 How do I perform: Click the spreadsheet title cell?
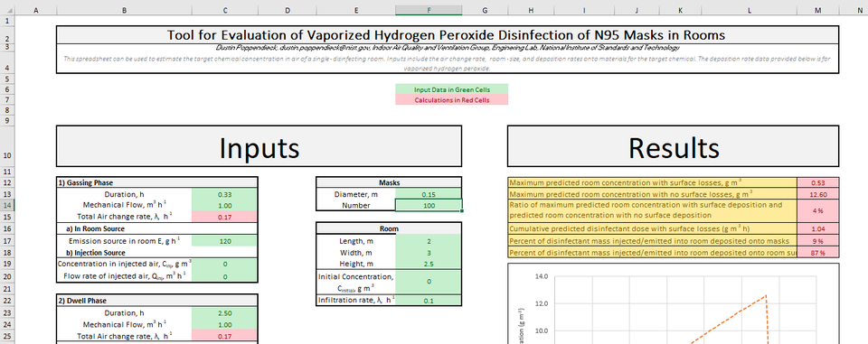(x=448, y=35)
